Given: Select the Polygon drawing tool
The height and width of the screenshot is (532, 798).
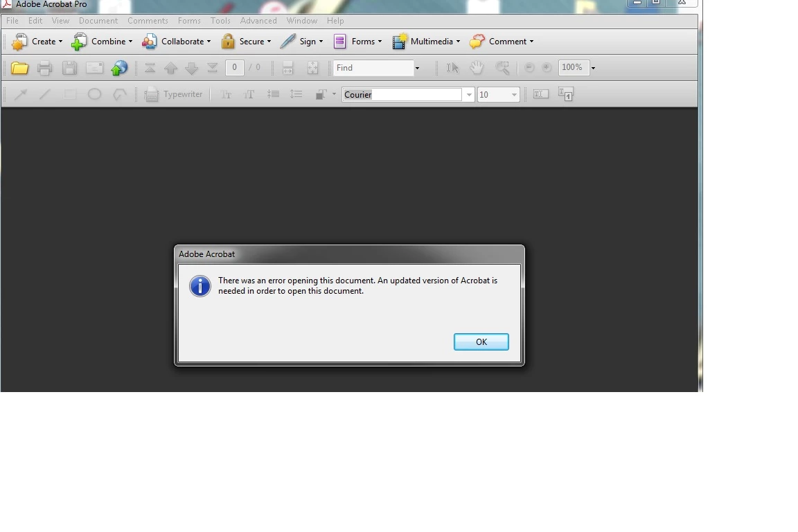Looking at the screenshot, I should click(x=119, y=94).
